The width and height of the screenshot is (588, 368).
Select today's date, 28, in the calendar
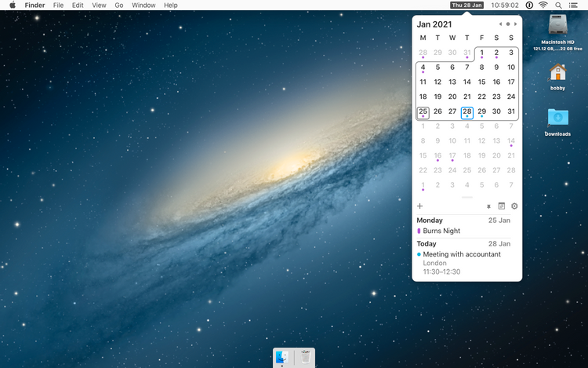point(467,112)
